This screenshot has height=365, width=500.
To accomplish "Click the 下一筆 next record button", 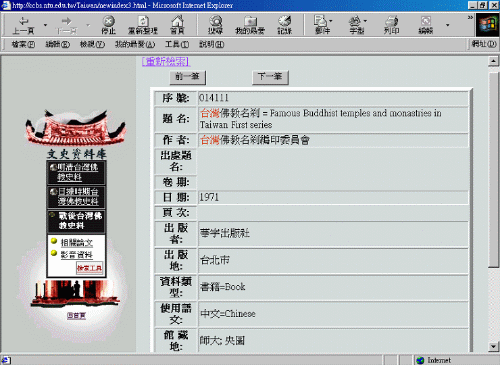I will 270,77.
